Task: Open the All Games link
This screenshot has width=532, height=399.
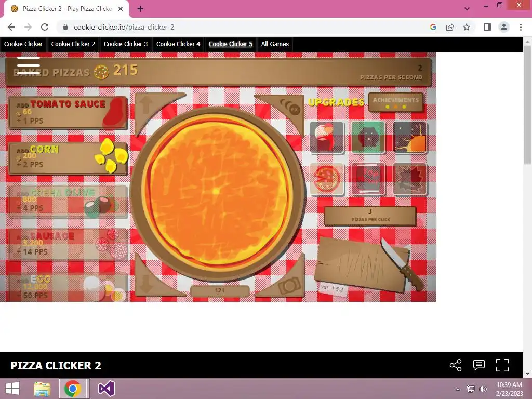Action: [275, 44]
